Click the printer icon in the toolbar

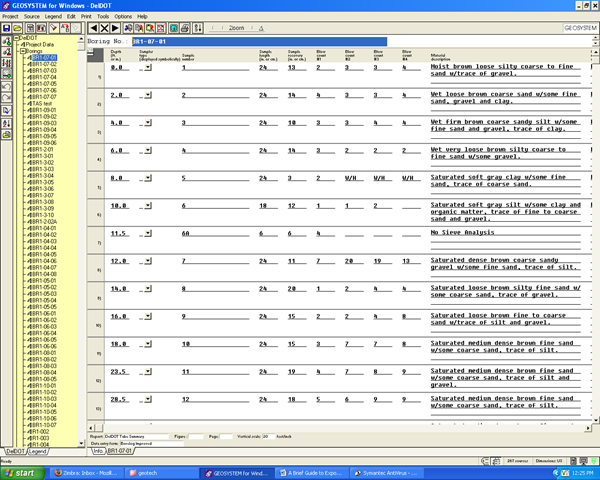185,28
